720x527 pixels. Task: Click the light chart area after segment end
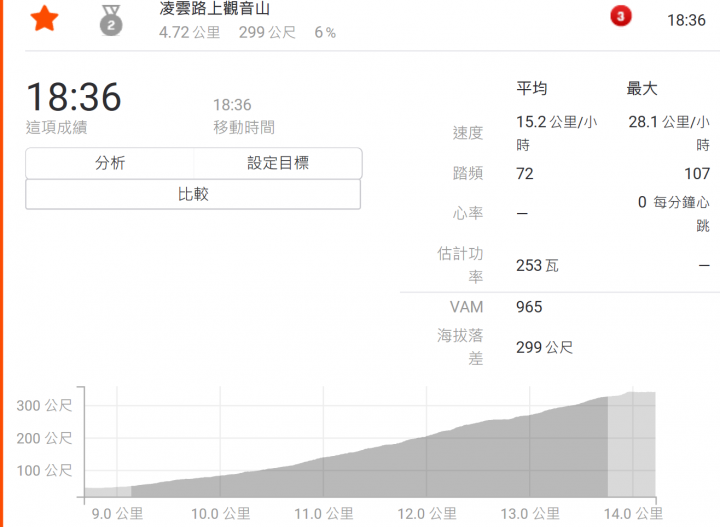click(631, 444)
